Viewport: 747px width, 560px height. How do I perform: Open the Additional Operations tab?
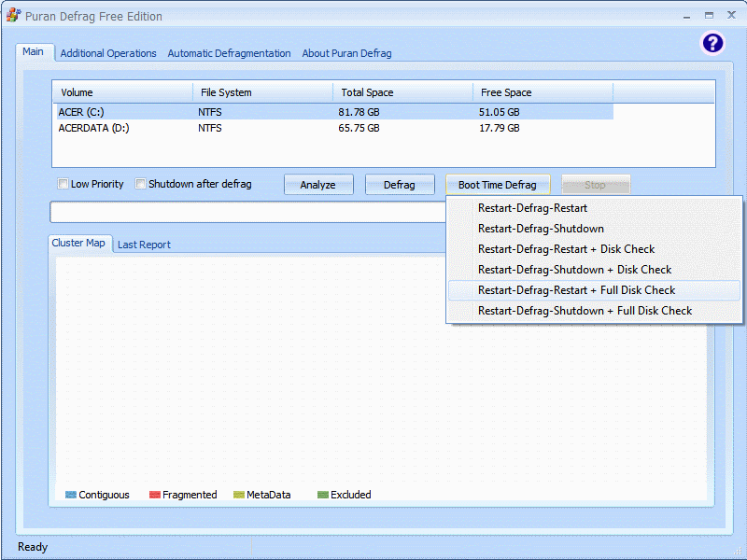(x=108, y=53)
